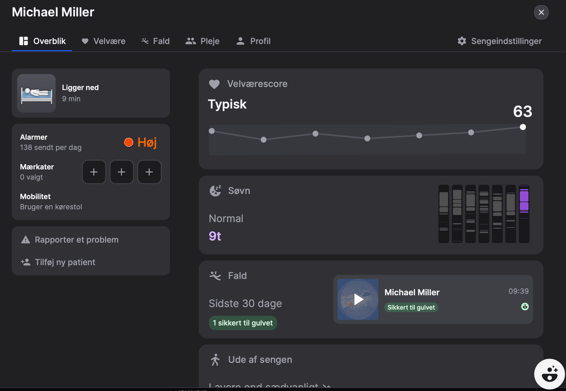Image resolution: width=566 pixels, height=391 pixels.
Task: Close the Michael Miller panel
Action: click(x=541, y=12)
